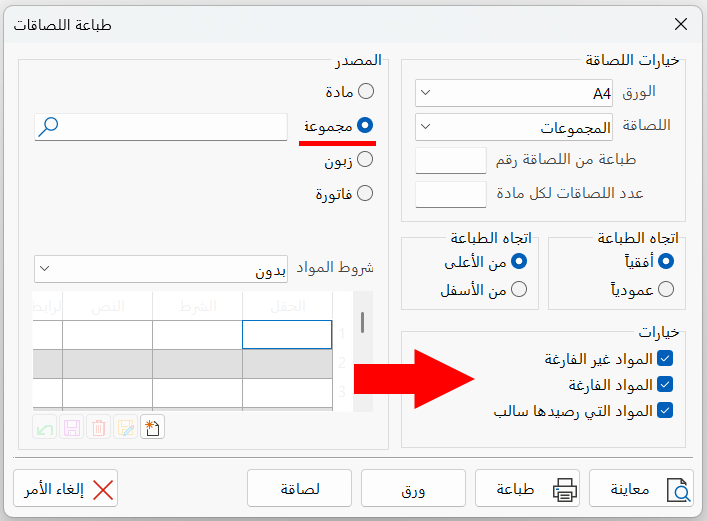Open the الورق paper size dropdown
This screenshot has height=521, width=707.
click(514, 93)
